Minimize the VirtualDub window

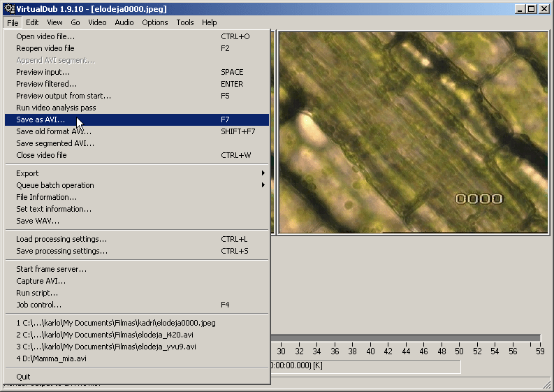519,9
